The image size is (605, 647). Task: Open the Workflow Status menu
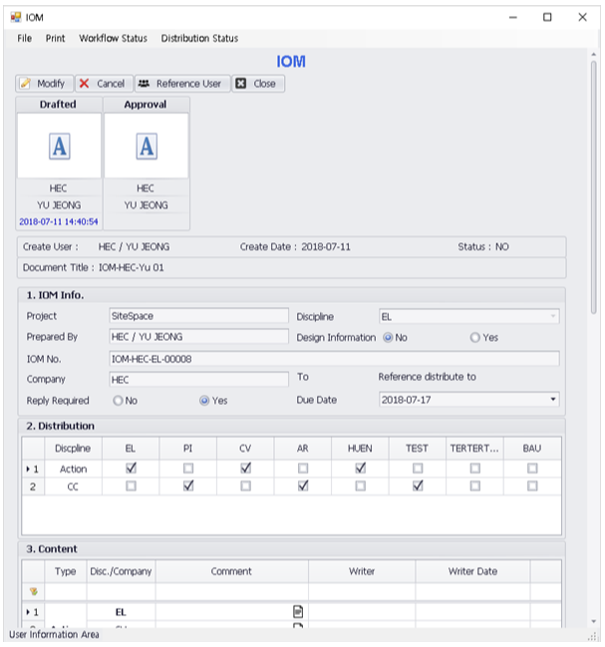pos(112,38)
